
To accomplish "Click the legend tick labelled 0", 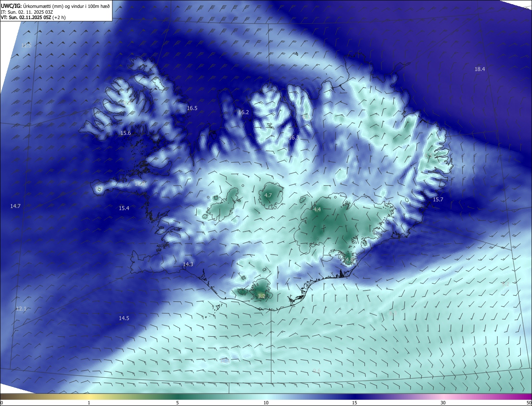I will tap(2, 403).
